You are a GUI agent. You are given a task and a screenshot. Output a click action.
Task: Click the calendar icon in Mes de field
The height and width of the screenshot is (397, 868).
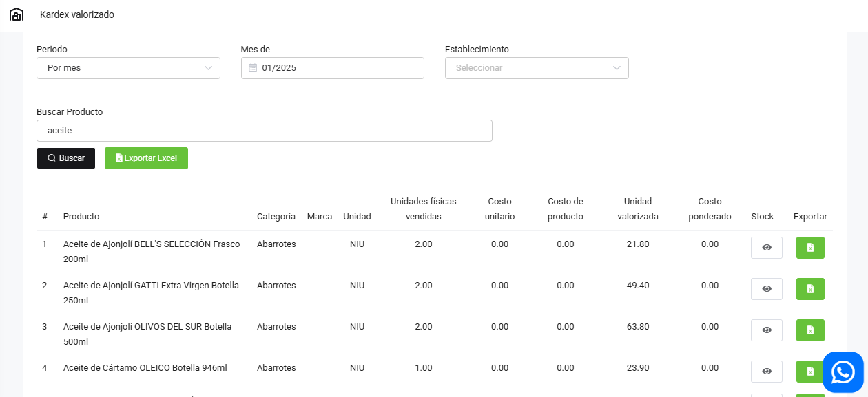click(253, 68)
